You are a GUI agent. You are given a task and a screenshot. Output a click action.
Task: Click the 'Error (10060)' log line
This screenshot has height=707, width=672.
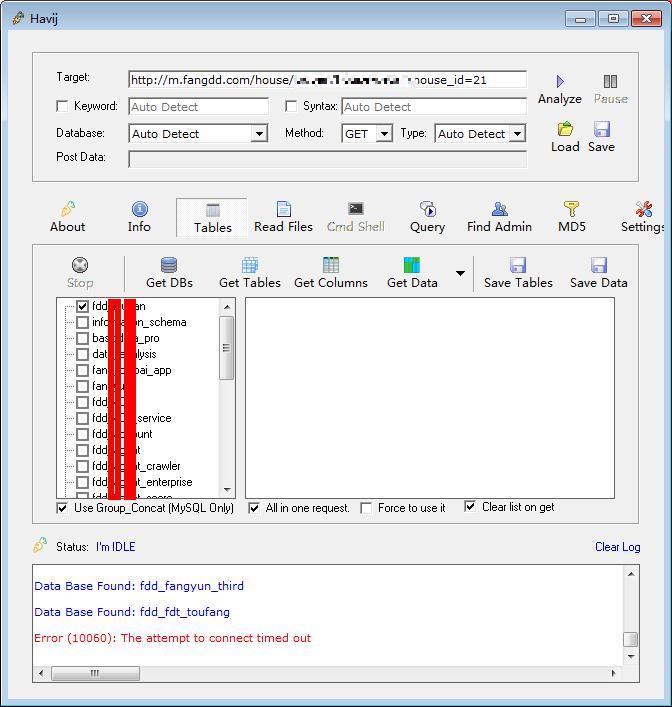[x=173, y=638]
